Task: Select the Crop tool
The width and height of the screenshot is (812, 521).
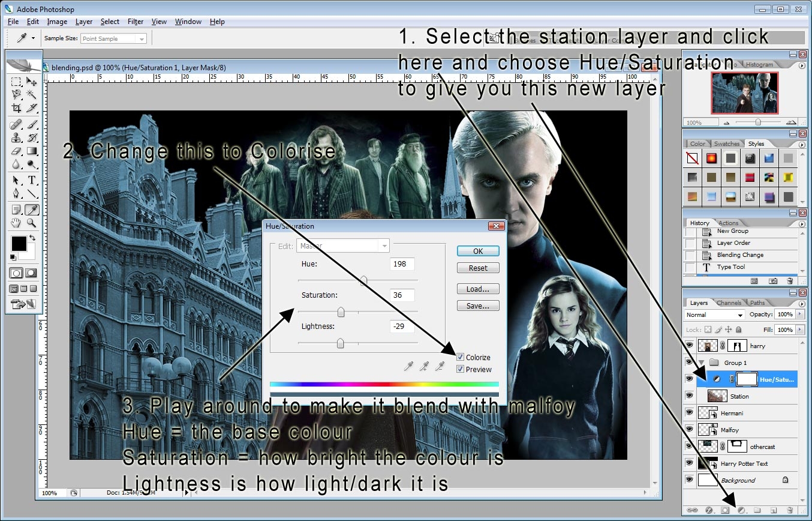Action: 16,108
